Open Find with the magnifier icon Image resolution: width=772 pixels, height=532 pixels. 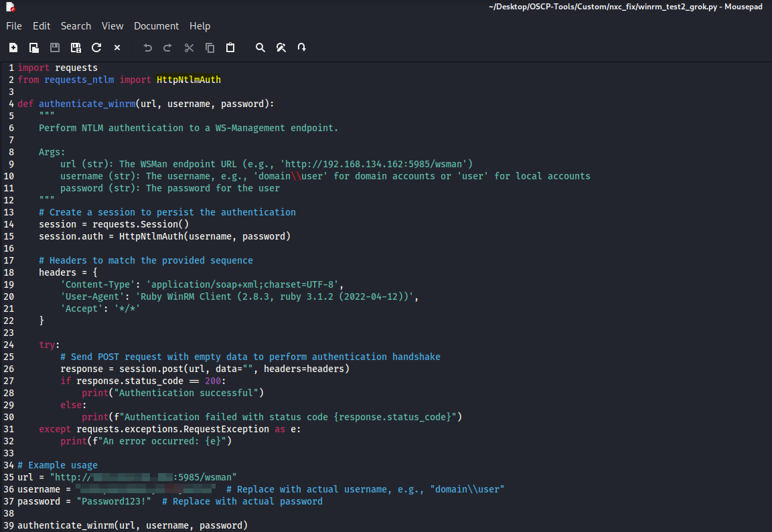[260, 48]
